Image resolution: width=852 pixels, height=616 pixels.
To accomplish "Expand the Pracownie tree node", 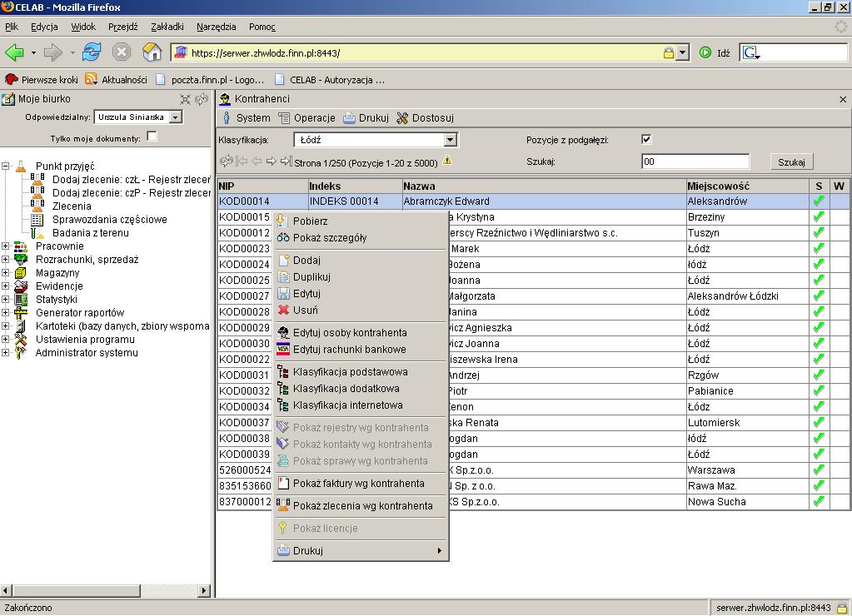I will 6,246.
